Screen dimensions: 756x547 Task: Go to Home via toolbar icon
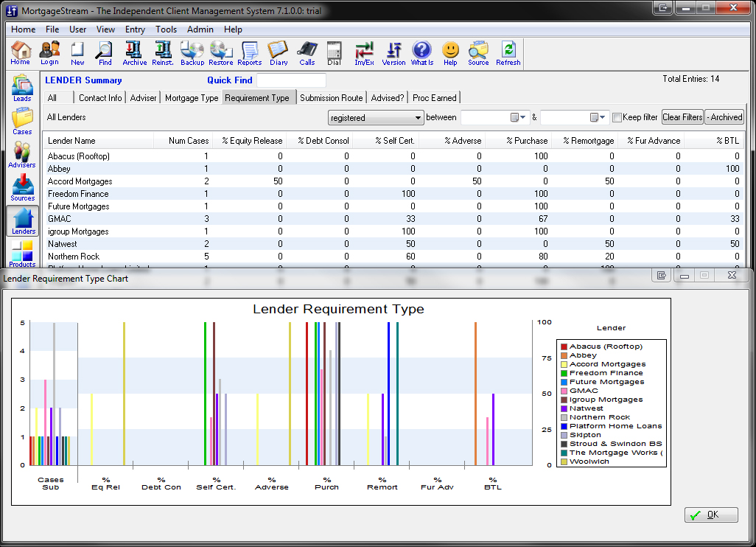[20, 53]
